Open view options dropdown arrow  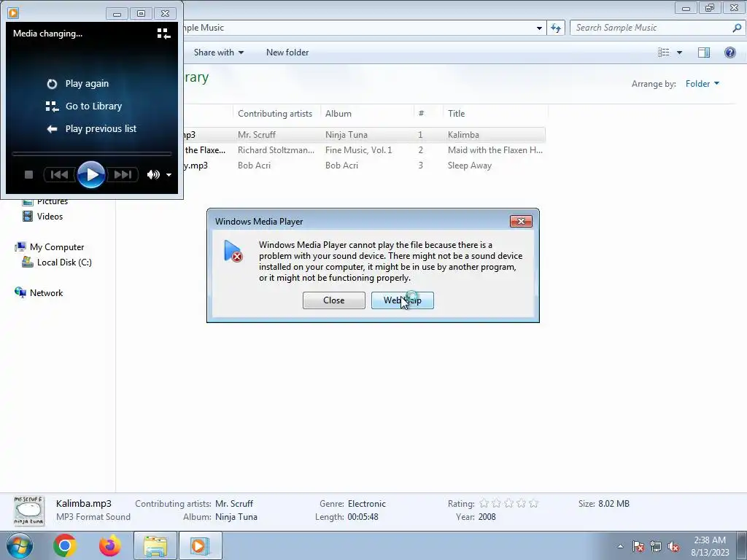click(679, 52)
